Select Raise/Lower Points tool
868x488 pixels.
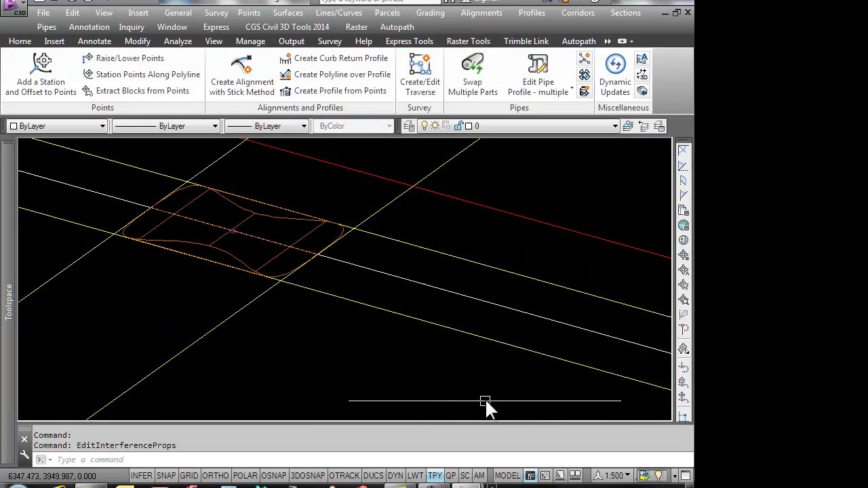[x=123, y=58]
